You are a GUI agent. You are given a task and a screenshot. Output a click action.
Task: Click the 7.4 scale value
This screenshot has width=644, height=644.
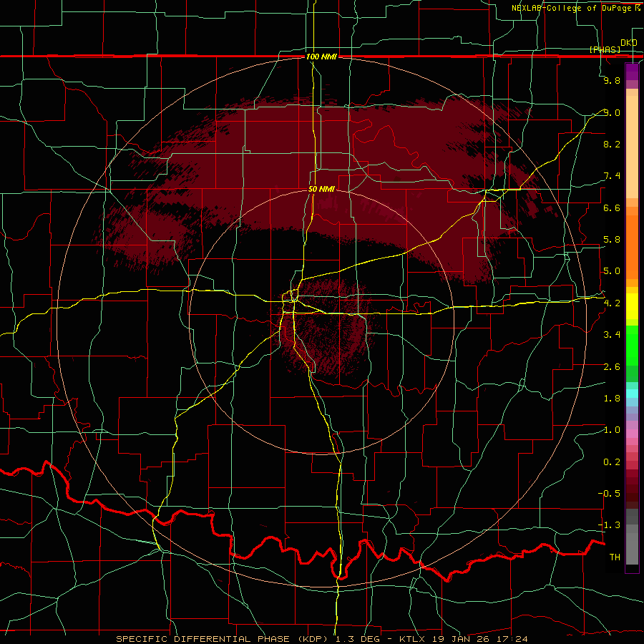(x=612, y=176)
